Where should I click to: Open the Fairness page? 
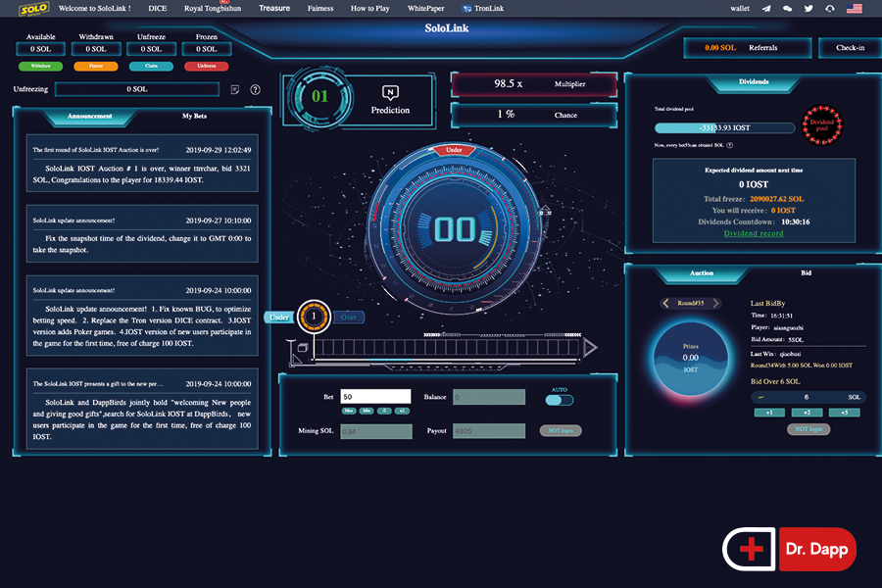(320, 9)
